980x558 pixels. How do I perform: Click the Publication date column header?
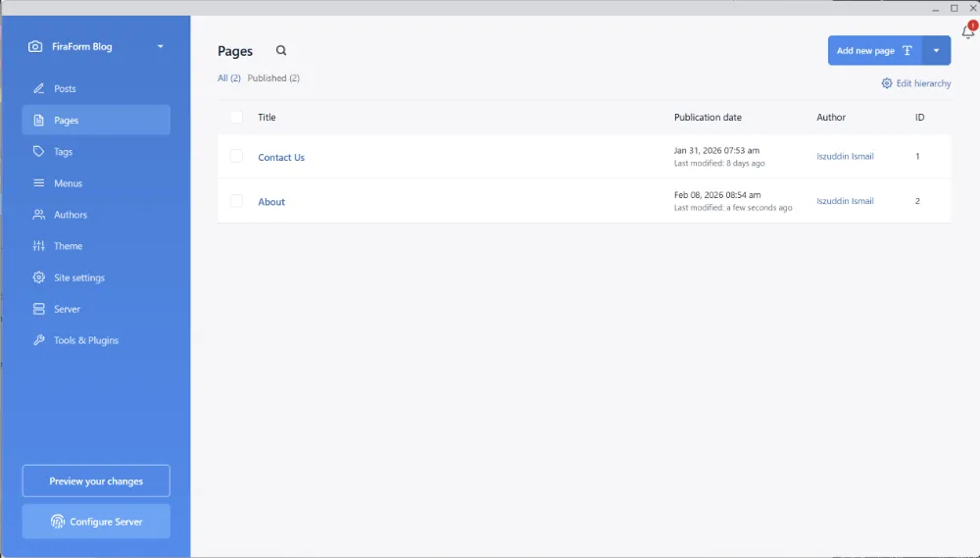click(708, 117)
